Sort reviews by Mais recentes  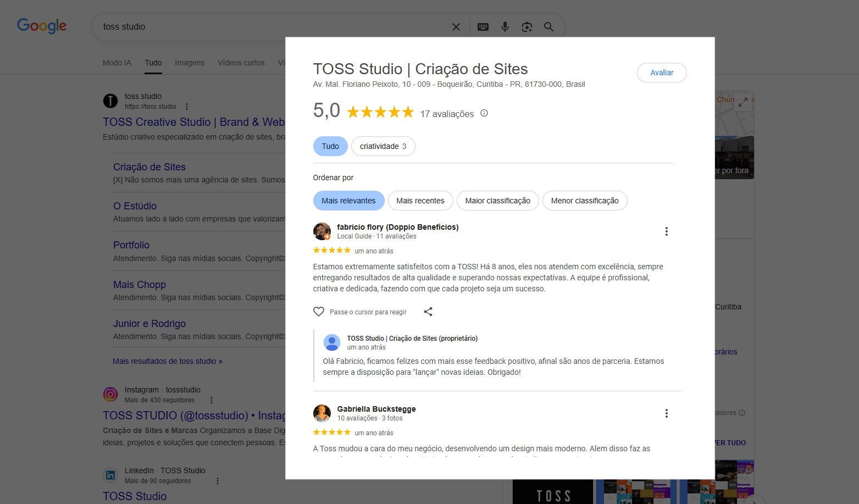420,201
